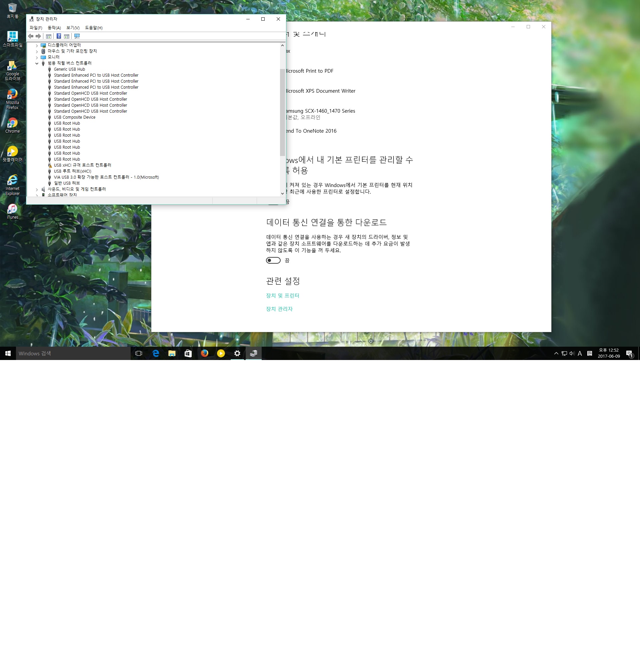The image size is (640, 672).
Task: Open the 동작(A) menu
Action: (54, 28)
